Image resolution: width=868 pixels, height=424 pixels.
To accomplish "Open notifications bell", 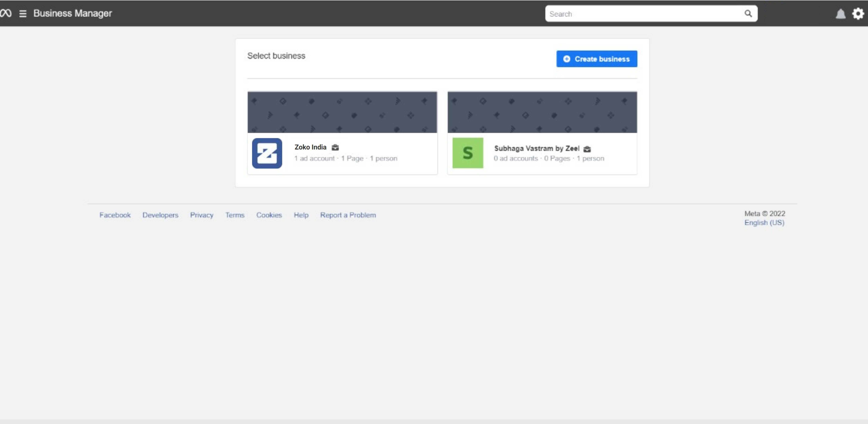I will [840, 14].
